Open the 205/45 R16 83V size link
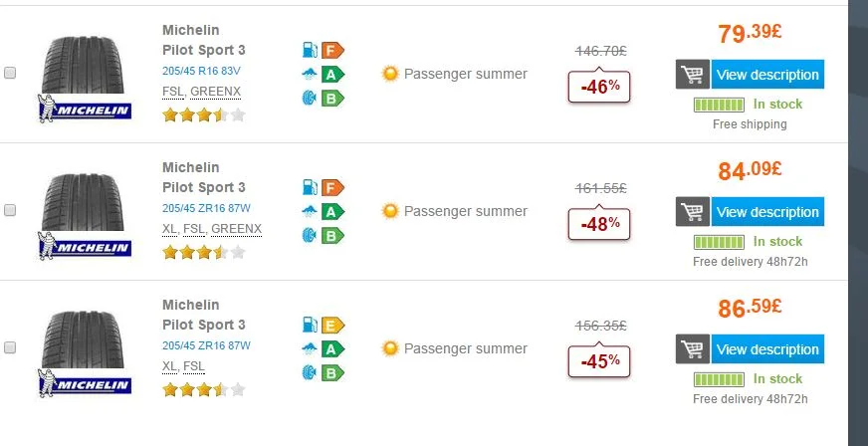 coord(201,71)
